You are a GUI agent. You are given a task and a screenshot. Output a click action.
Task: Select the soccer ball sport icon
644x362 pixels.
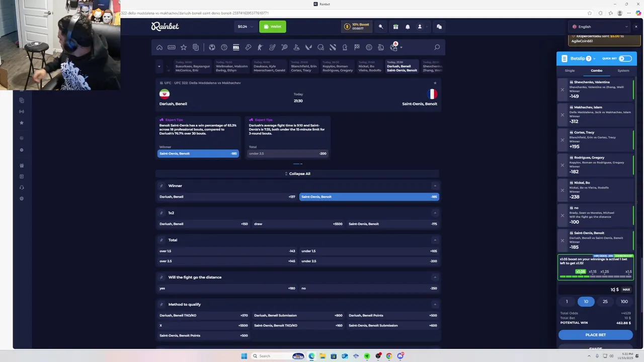(212, 47)
